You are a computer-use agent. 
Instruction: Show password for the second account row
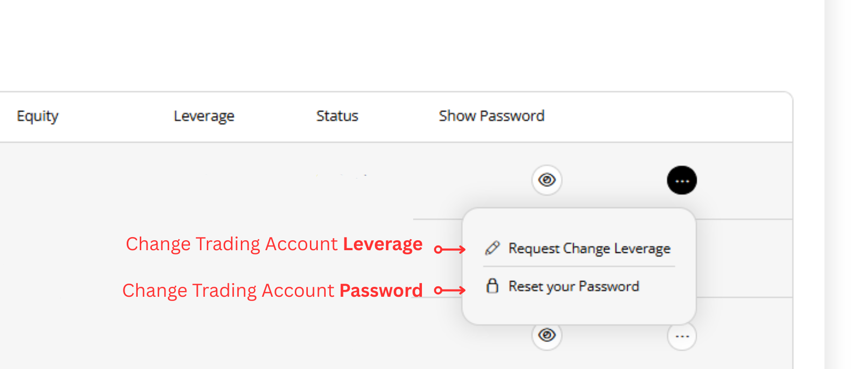click(547, 335)
